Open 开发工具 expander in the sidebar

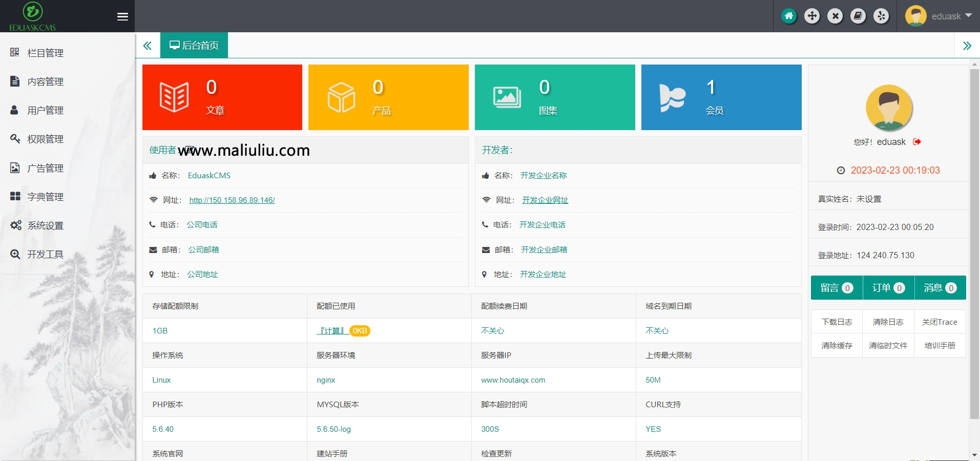[45, 254]
